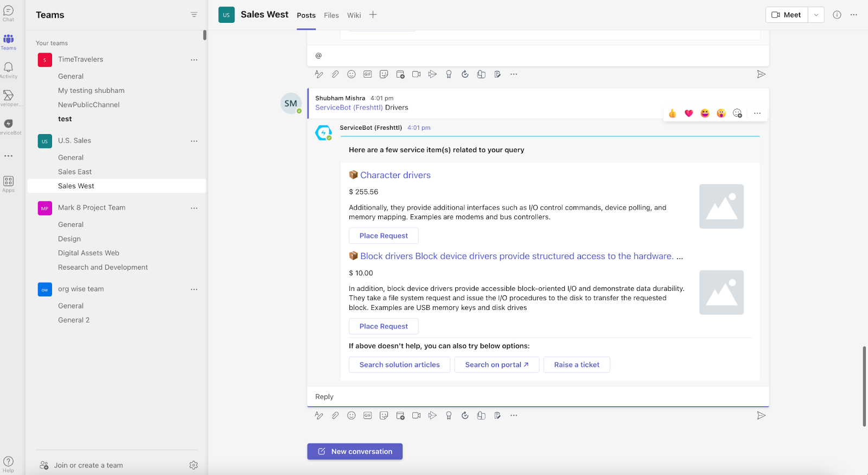Open more options for org wise team
The height and width of the screenshot is (475, 868).
coord(194,289)
